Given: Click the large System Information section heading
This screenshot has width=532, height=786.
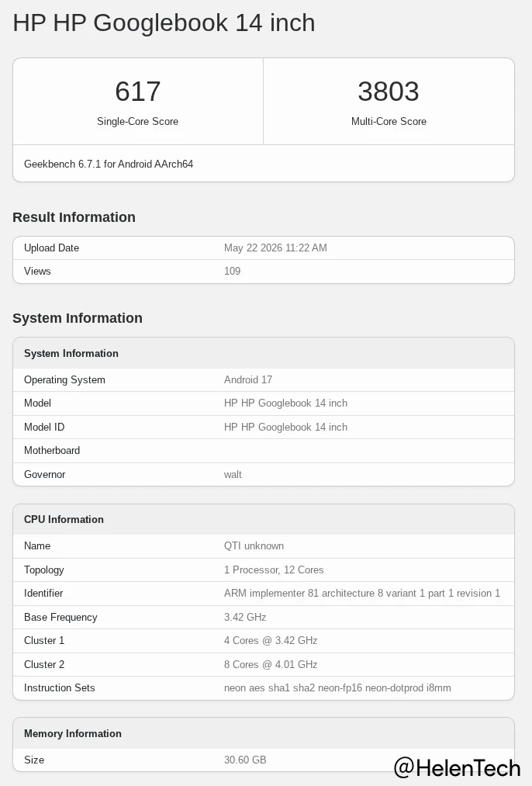Looking at the screenshot, I should click(78, 318).
